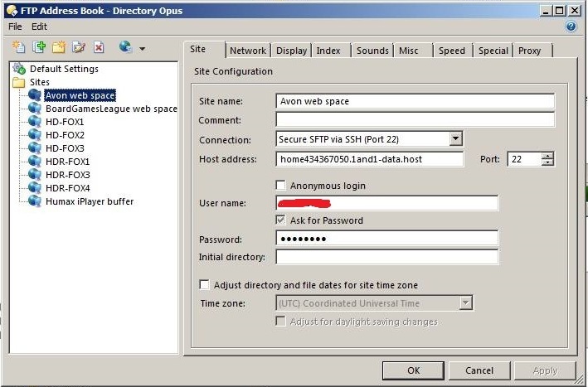Select the Sites folder label
This screenshot has width=588, height=387.
[40, 82]
